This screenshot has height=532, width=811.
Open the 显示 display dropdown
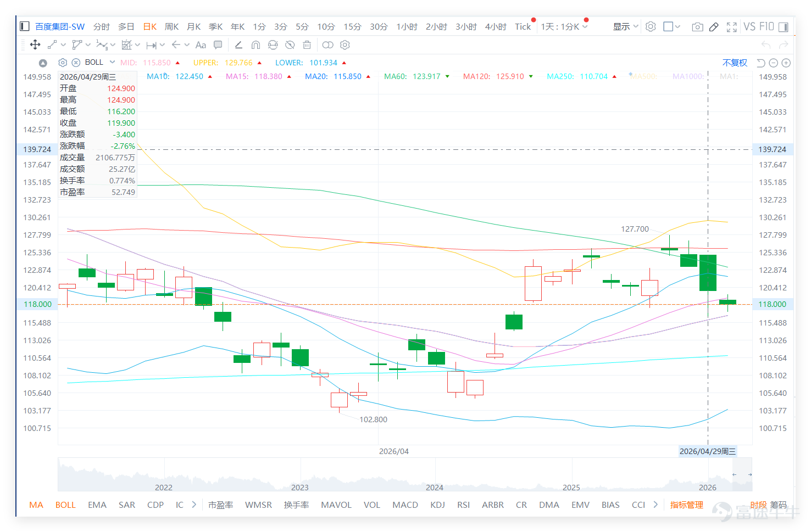[x=626, y=26]
